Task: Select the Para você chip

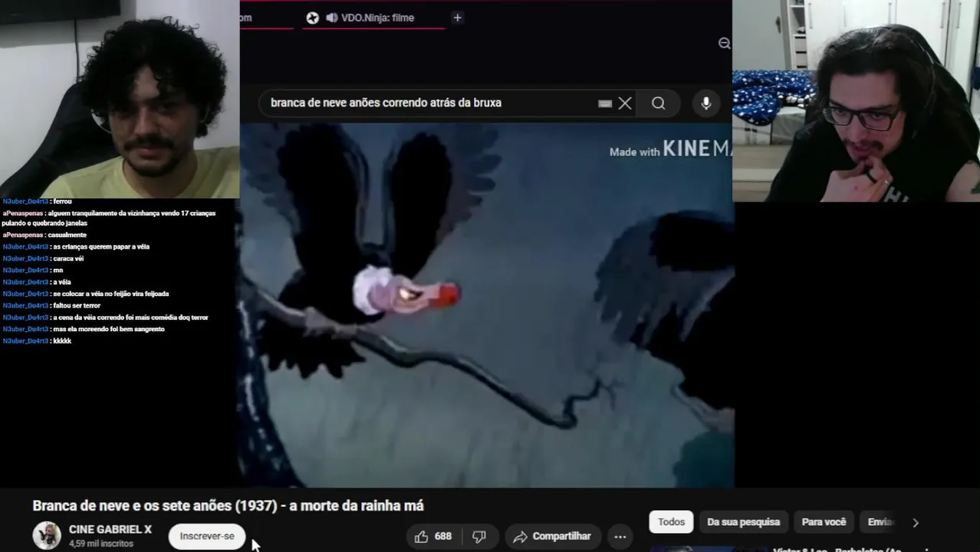Action: click(824, 522)
